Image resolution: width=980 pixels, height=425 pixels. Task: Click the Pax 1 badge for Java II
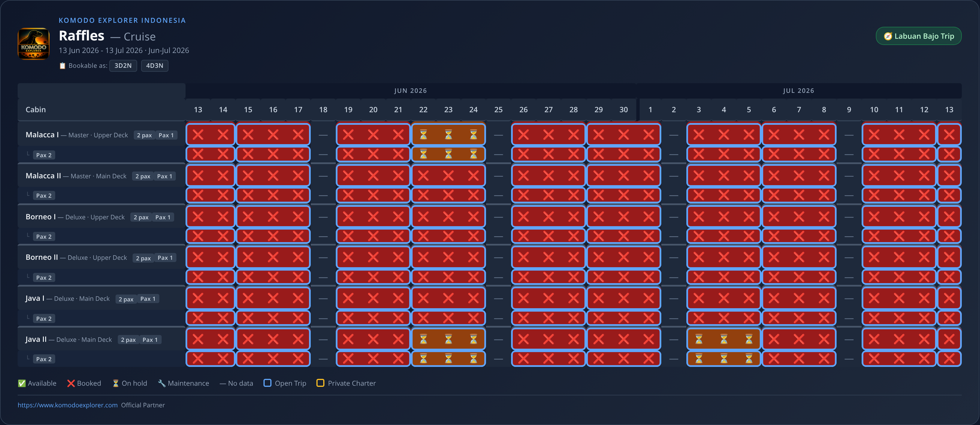(x=150, y=340)
